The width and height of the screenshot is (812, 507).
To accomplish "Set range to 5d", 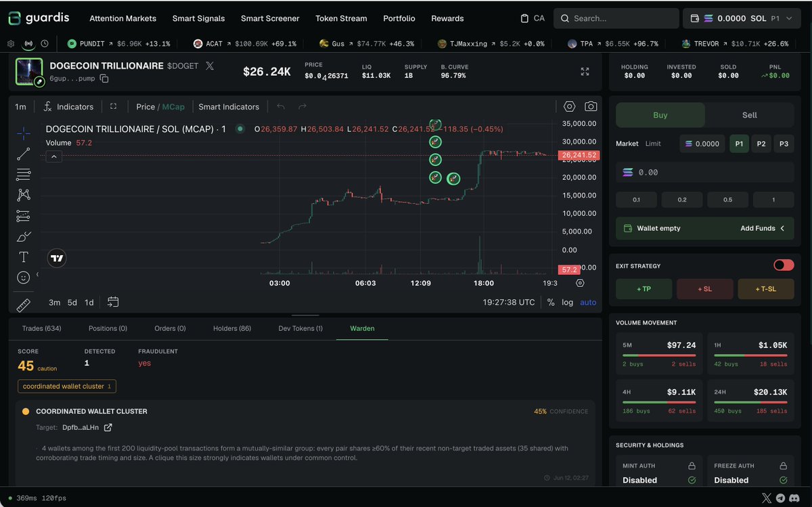I will coord(72,302).
